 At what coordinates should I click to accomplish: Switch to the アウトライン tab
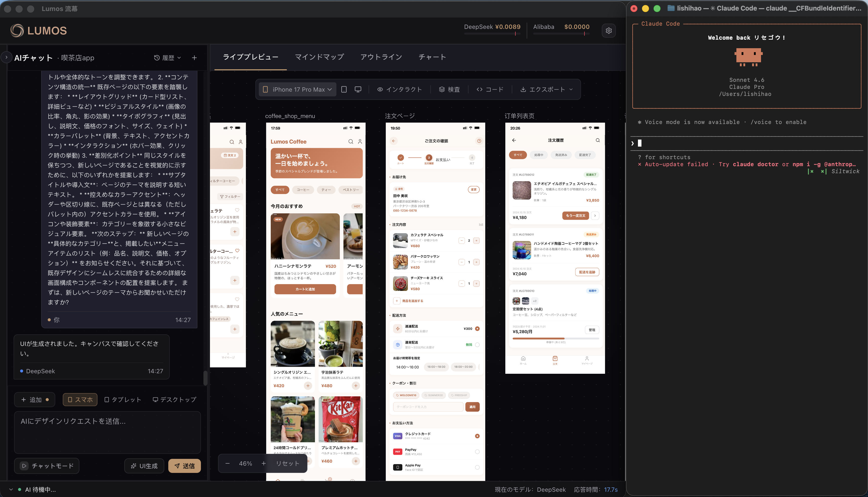pyautogui.click(x=381, y=57)
